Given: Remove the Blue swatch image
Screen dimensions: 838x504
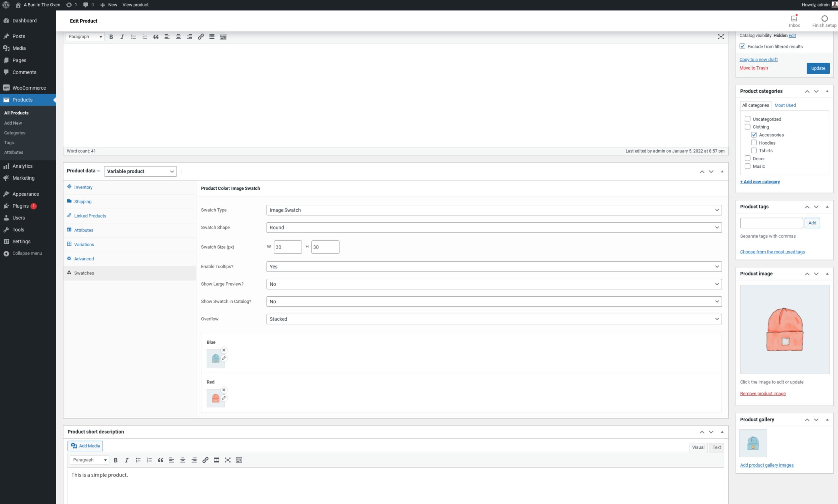Looking at the screenshot, I should (224, 350).
